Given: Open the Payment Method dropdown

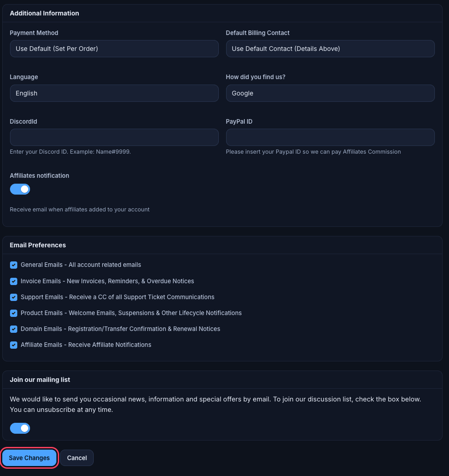Looking at the screenshot, I should (114, 49).
